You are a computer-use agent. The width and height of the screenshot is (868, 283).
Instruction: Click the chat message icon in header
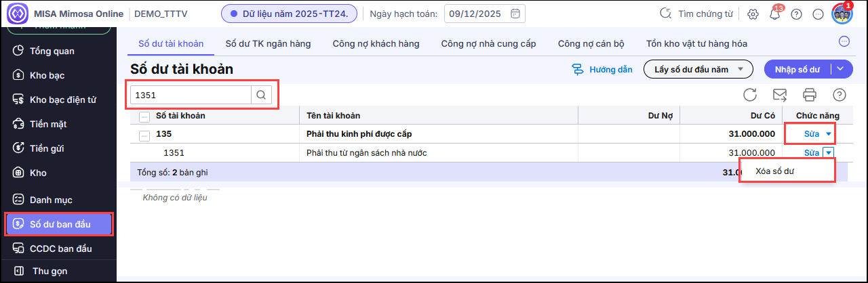817,14
